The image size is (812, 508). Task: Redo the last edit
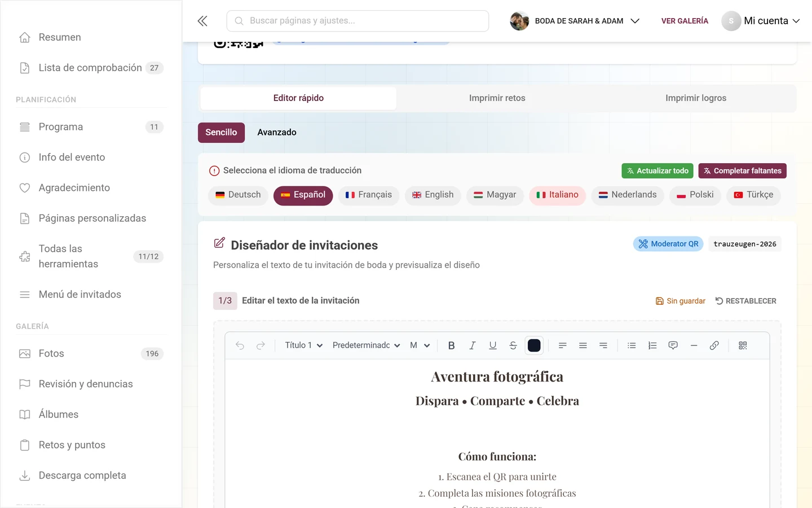pos(261,345)
